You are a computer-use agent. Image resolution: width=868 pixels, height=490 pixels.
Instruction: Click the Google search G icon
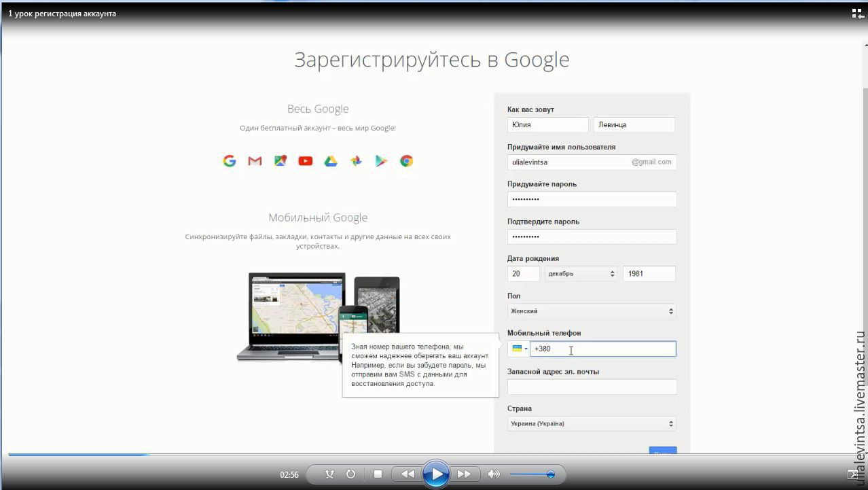(x=230, y=161)
